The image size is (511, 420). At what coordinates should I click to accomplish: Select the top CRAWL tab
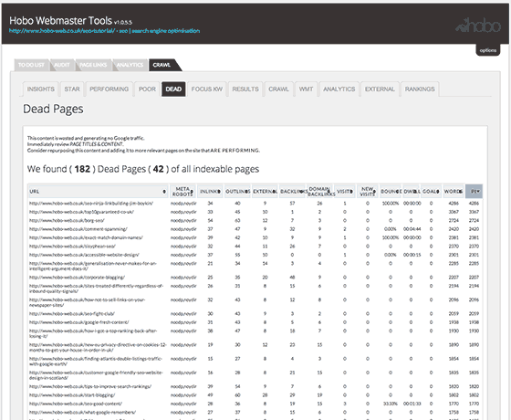coord(162,65)
